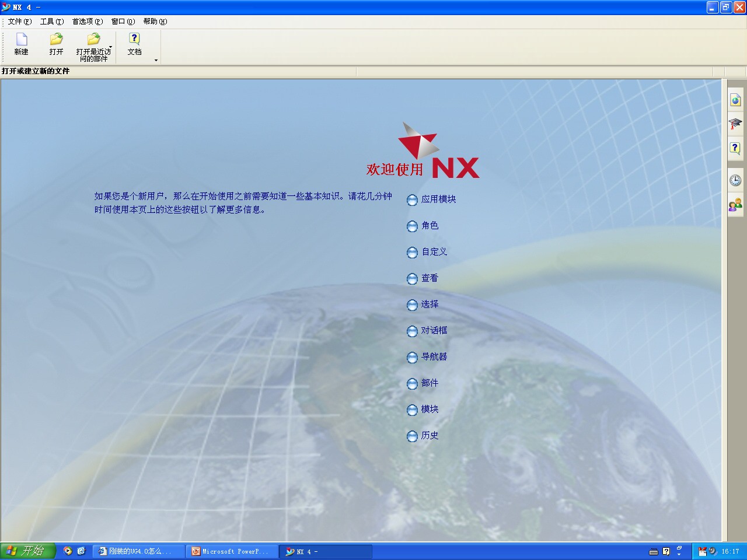Image resolution: width=747 pixels, height=560 pixels.
Task: Expand the toolbar options arrow beside 文档
Action: coord(156,60)
